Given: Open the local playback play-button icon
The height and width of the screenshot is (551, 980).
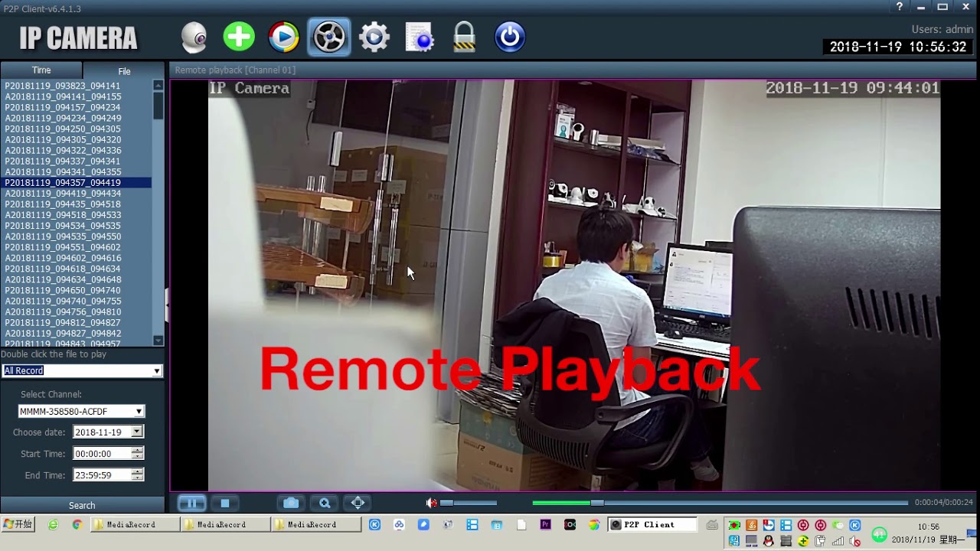Looking at the screenshot, I should coord(284,37).
